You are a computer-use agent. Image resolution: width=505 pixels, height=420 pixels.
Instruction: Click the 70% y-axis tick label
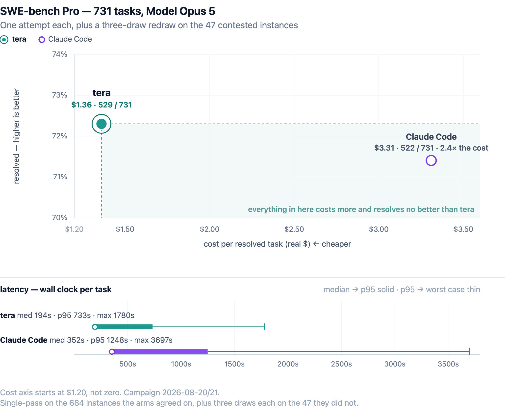[x=60, y=218]
